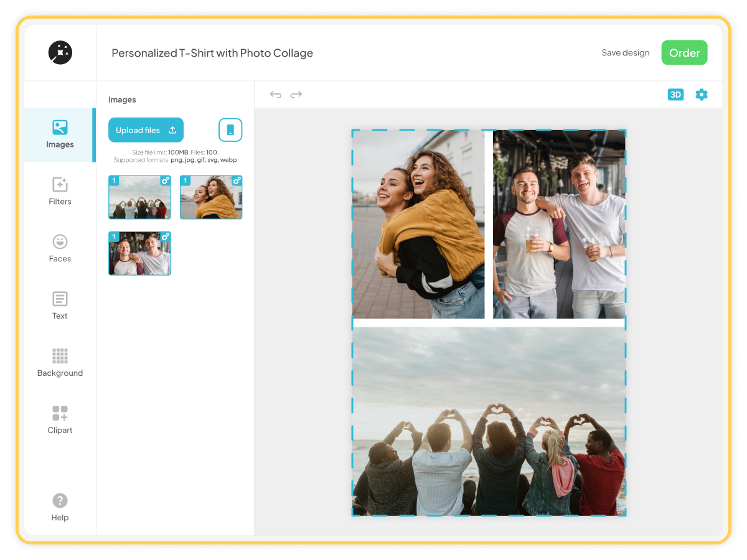Select the two men photo on the canvas

(x=559, y=225)
